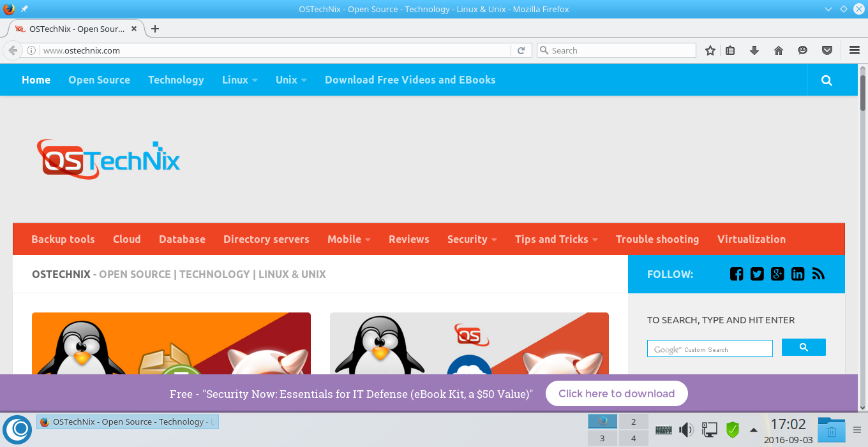This screenshot has height=447, width=868.
Task: Click the 'Click here to download' button
Action: (x=617, y=393)
